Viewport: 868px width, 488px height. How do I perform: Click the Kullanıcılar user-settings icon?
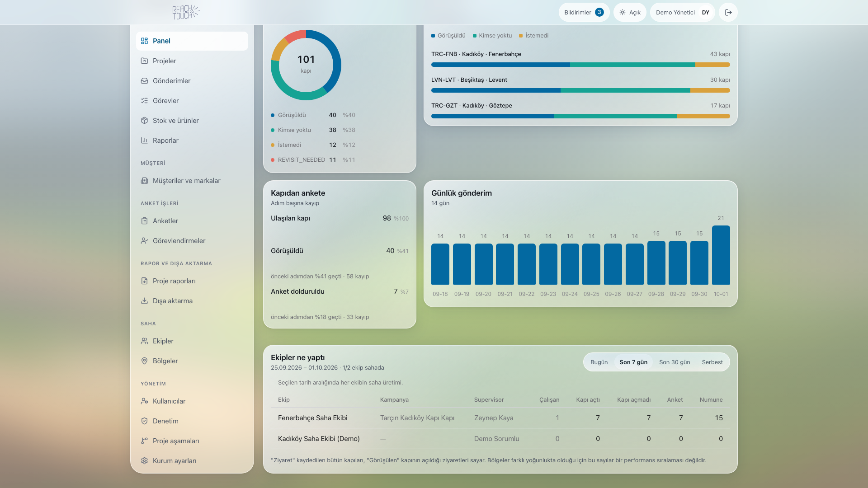point(144,401)
